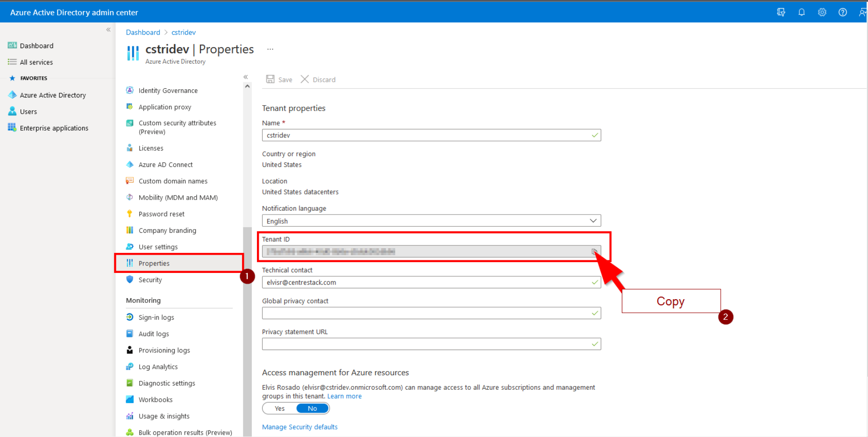Open the Notification language dropdown

point(431,221)
